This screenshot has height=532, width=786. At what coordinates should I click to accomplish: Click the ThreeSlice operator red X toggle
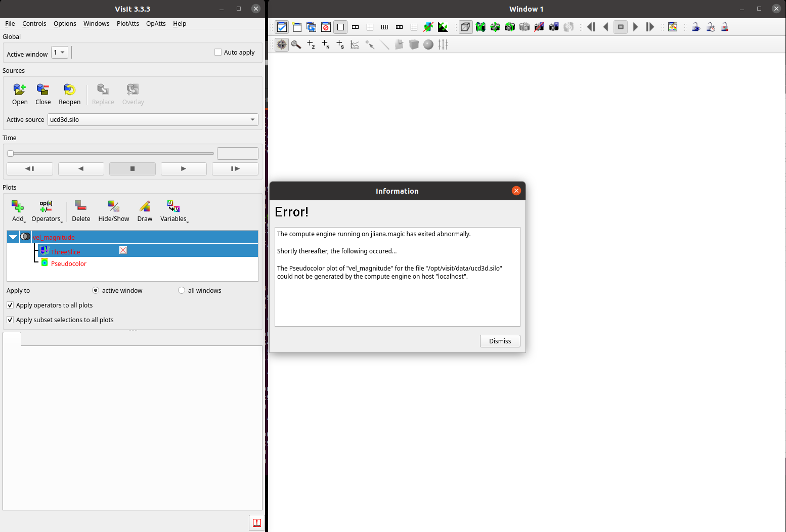(123, 250)
